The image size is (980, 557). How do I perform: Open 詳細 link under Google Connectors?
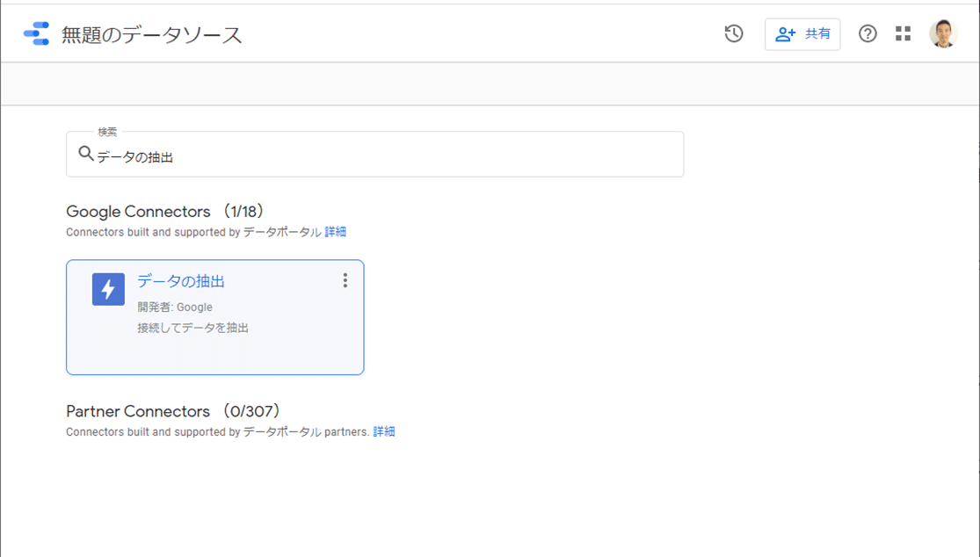click(x=335, y=232)
